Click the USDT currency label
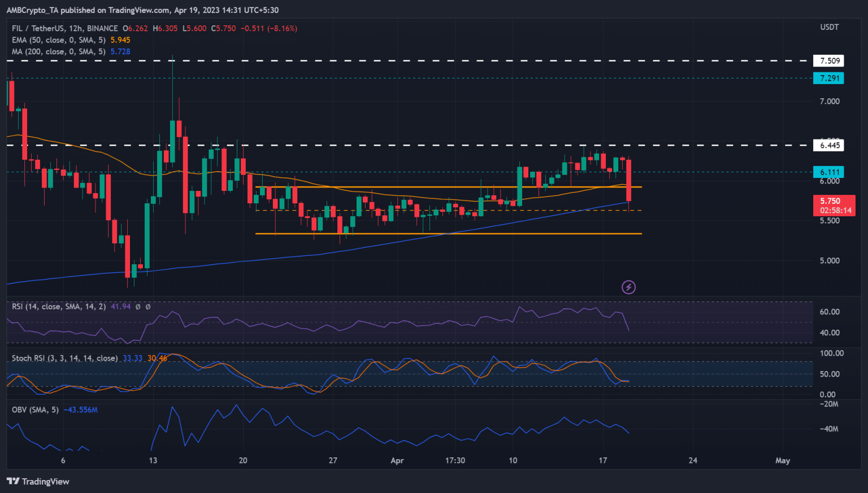Image resolution: width=868 pixels, height=493 pixels. 829,27
